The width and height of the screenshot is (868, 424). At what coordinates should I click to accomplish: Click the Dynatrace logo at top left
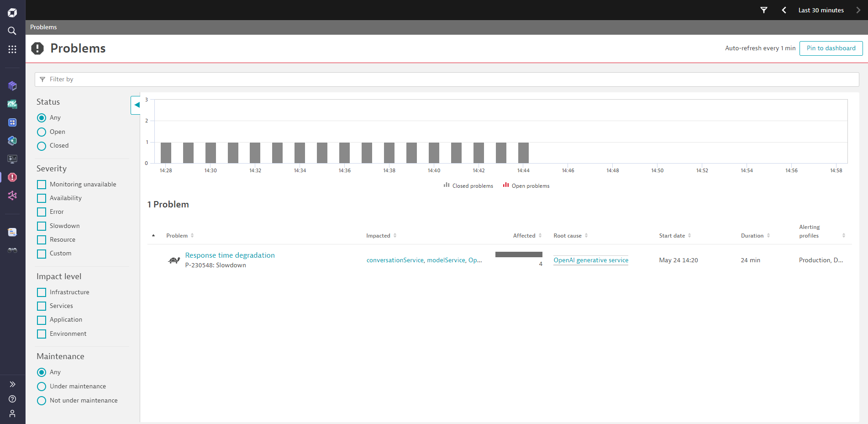click(12, 12)
